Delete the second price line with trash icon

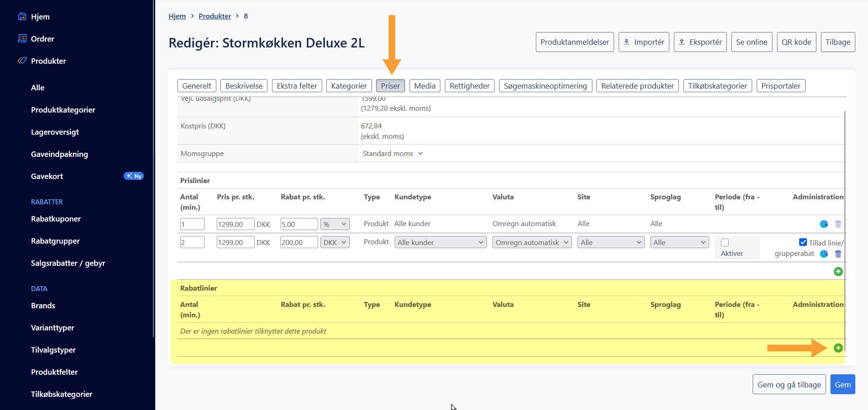838,254
